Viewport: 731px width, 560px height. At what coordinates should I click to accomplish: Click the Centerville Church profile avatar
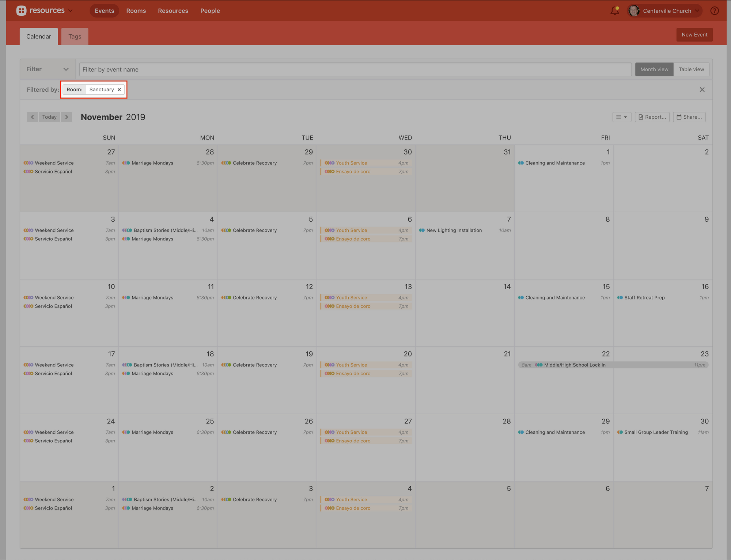click(x=634, y=11)
